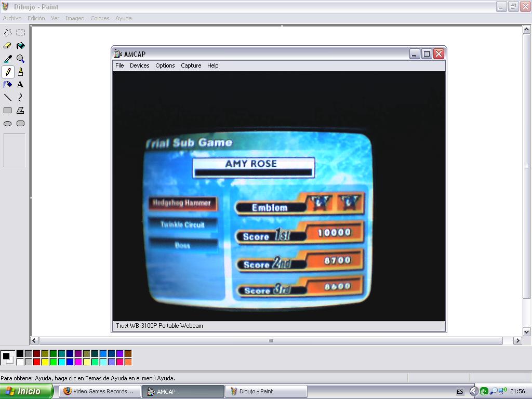
Task: Click the Inicio start button
Action: click(26, 391)
